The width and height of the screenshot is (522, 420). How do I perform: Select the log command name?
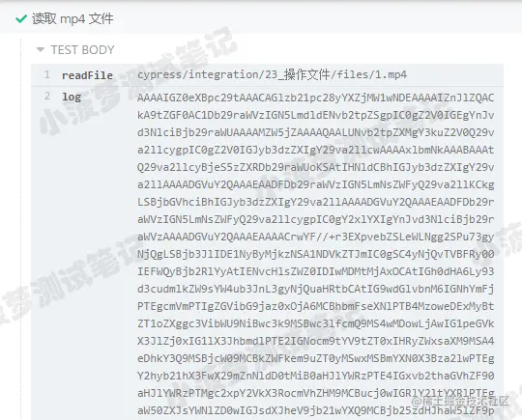72,98
